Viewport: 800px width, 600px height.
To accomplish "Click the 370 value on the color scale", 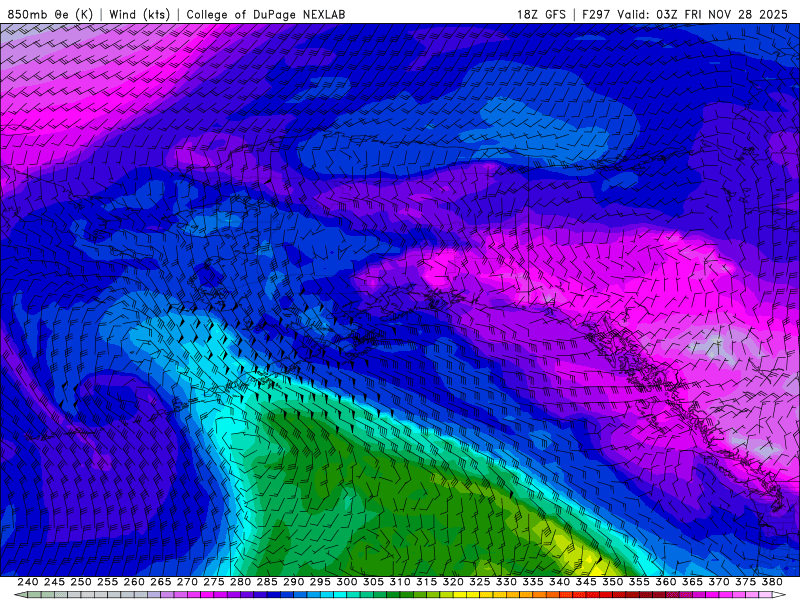I will point(719,582).
